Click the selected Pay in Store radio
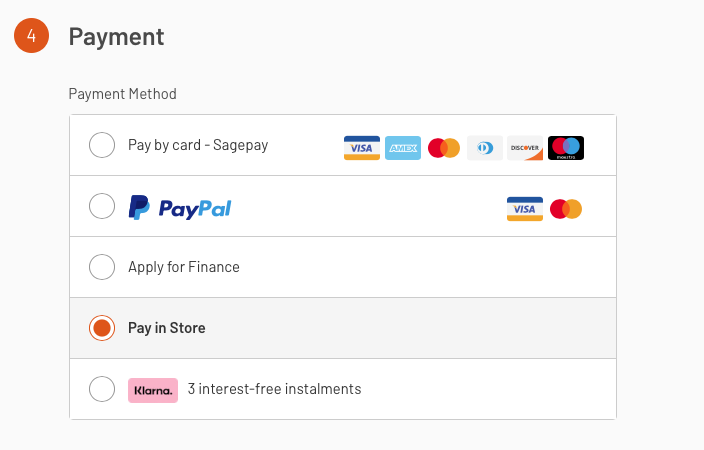The width and height of the screenshot is (704, 450). pos(102,328)
